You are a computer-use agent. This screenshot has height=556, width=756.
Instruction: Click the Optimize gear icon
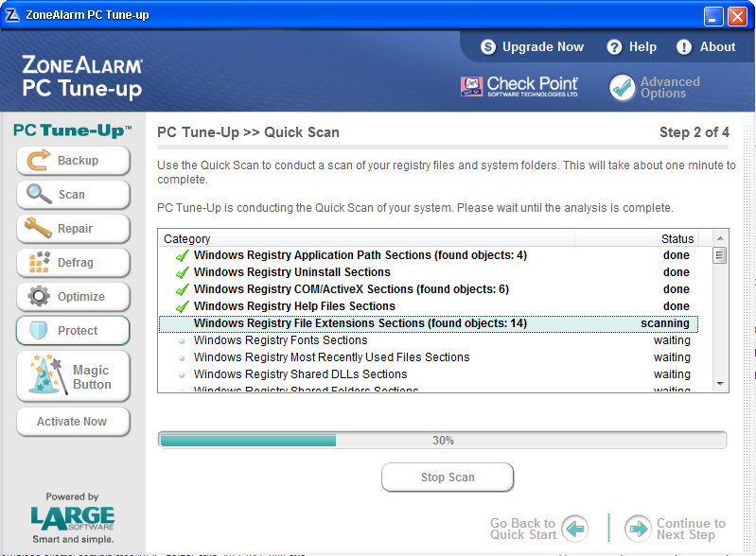[39, 296]
